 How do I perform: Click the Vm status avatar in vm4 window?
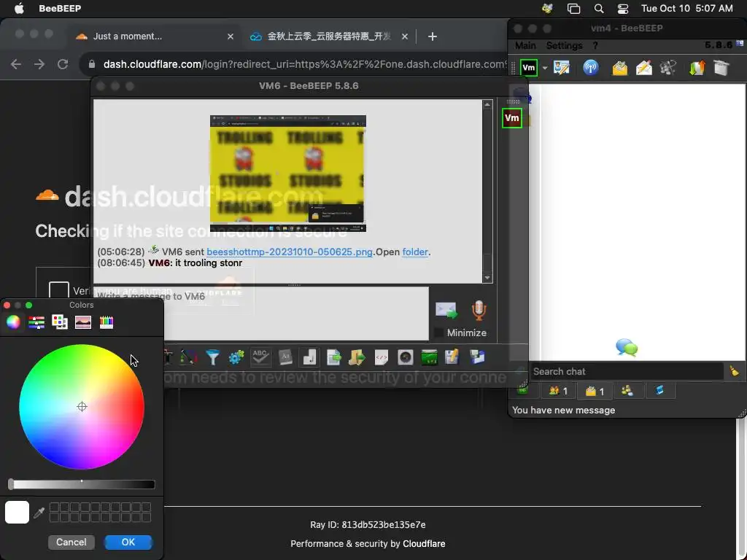coord(528,68)
